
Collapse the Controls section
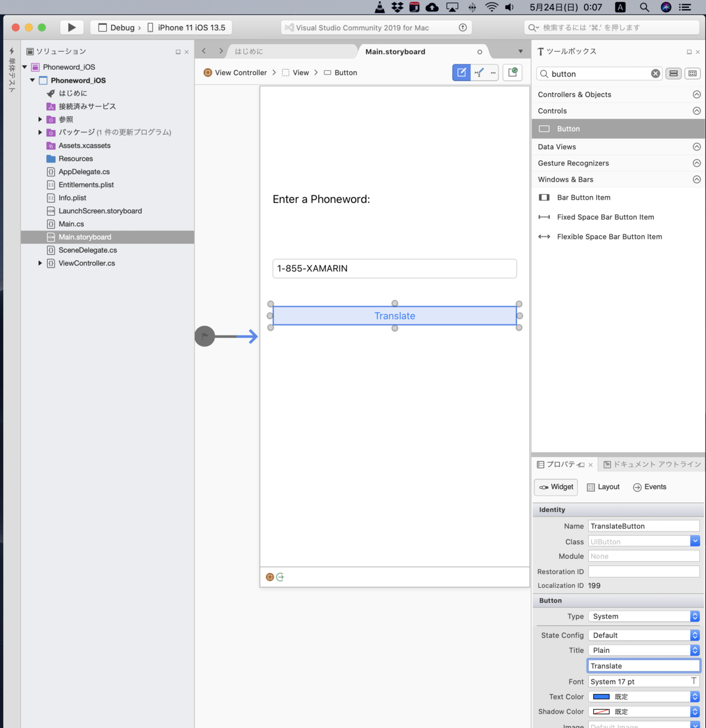coord(697,111)
